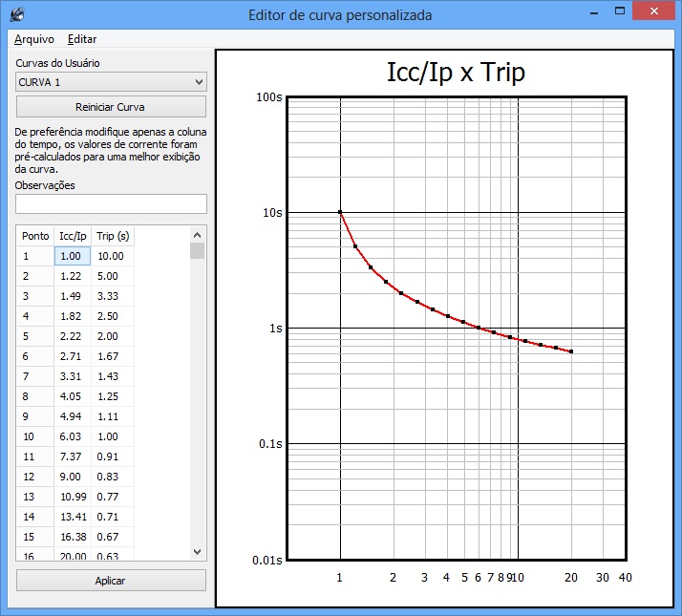Screen dimensions: 682x616
Task: Select Trip cell 0.77
Action: pyautogui.click(x=113, y=497)
